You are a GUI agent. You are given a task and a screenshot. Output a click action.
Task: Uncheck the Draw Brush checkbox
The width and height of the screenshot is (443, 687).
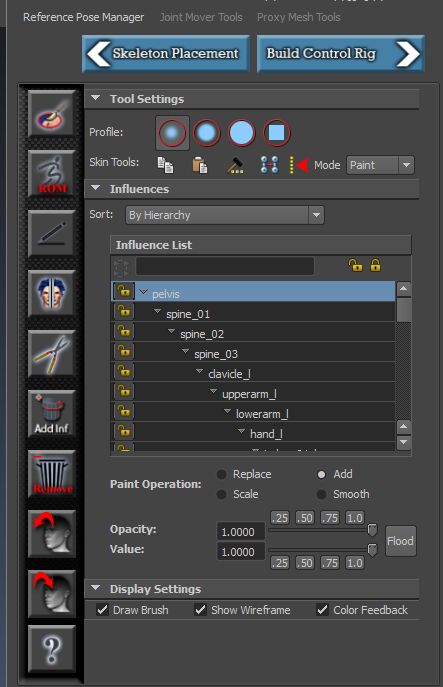pos(103,609)
